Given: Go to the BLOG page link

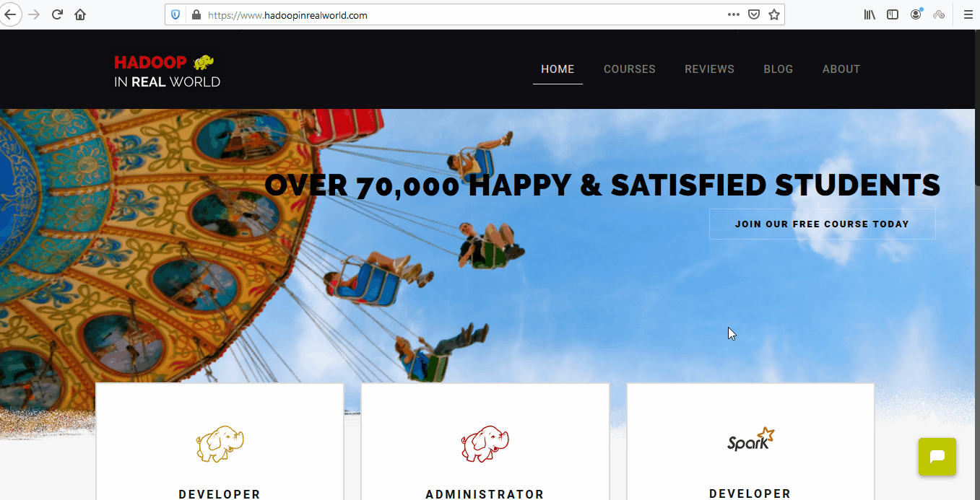Looking at the screenshot, I should [x=779, y=69].
